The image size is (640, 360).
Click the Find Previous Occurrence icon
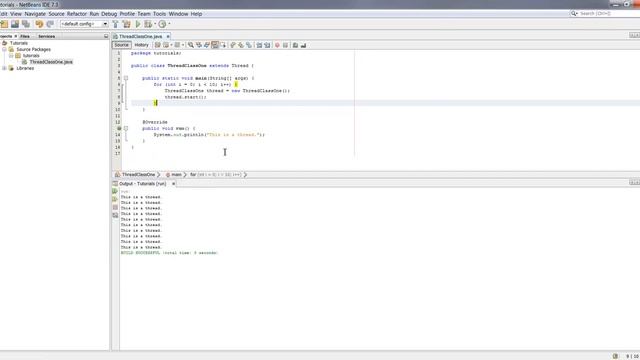[199, 45]
